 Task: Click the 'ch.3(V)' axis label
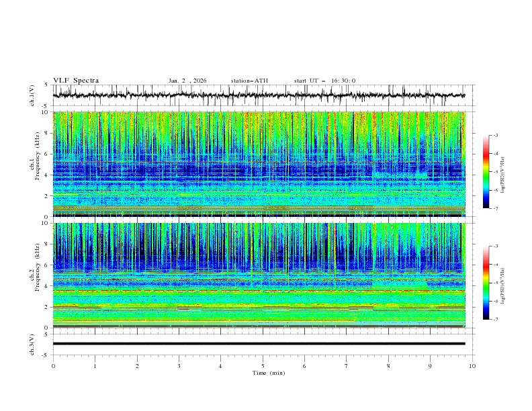tap(32, 345)
